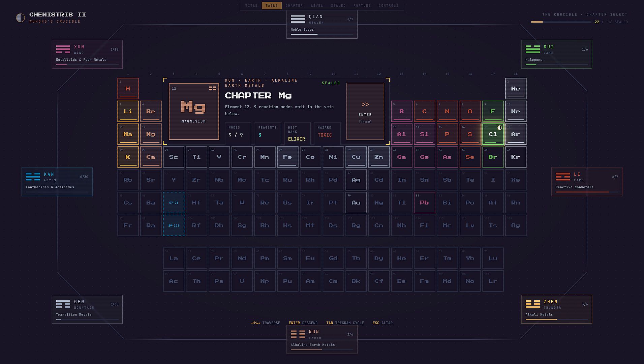The image size is (644, 364).
Task: Click the yin-yang marker on Cl tile
Action: [499, 127]
